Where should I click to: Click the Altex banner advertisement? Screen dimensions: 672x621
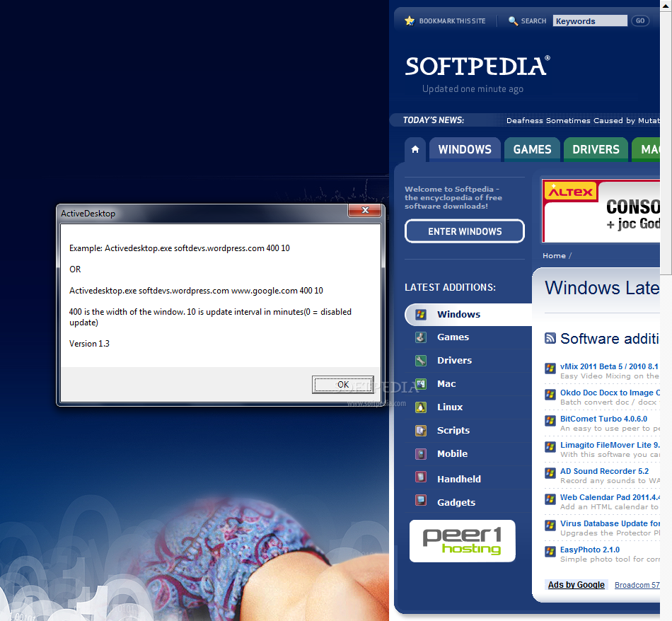click(x=601, y=211)
